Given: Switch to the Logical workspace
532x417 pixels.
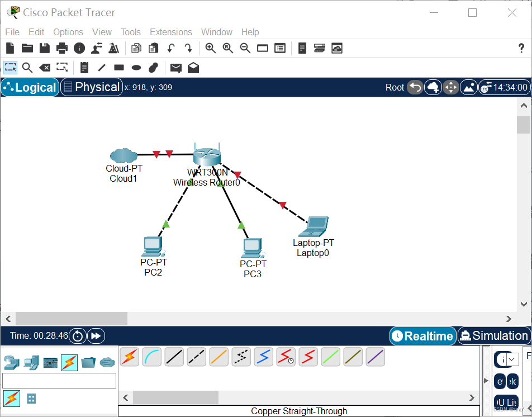Looking at the screenshot, I should point(30,87).
